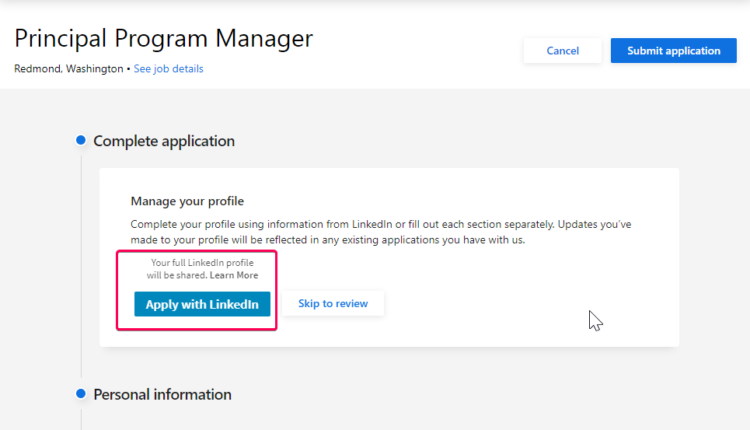Click the Cancel button

pos(562,51)
